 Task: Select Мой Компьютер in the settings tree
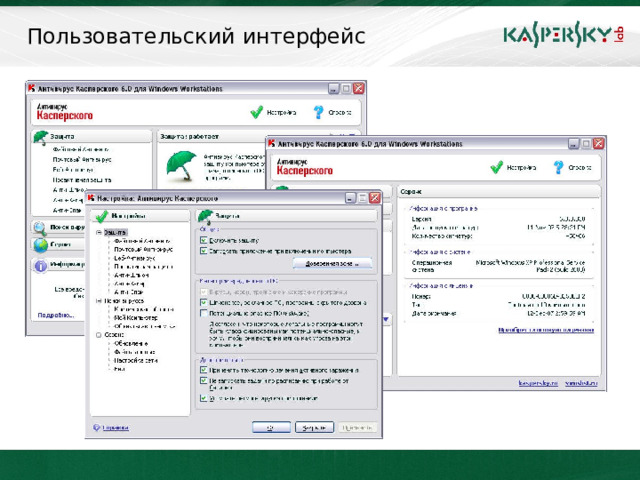coord(136,318)
